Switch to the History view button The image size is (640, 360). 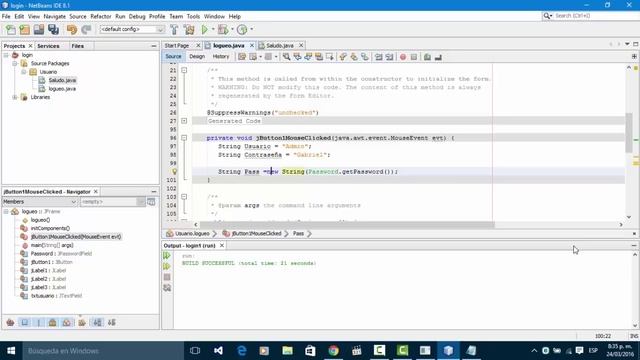coord(221,57)
